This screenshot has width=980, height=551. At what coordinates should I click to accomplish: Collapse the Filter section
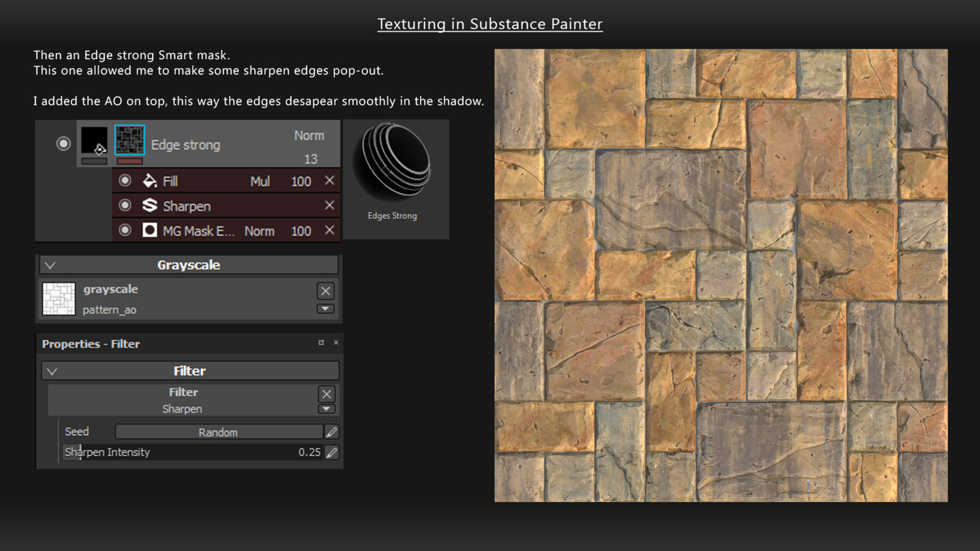[x=52, y=371]
